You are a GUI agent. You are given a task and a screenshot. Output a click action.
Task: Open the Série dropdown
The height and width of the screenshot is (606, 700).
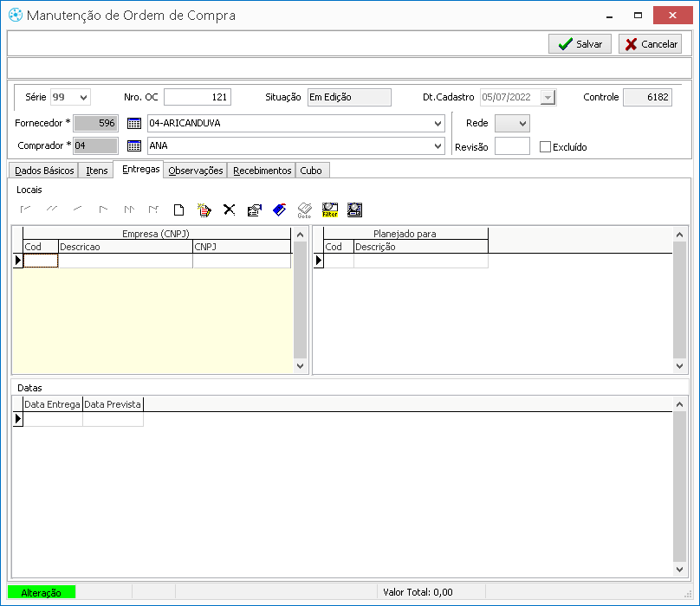(83, 97)
